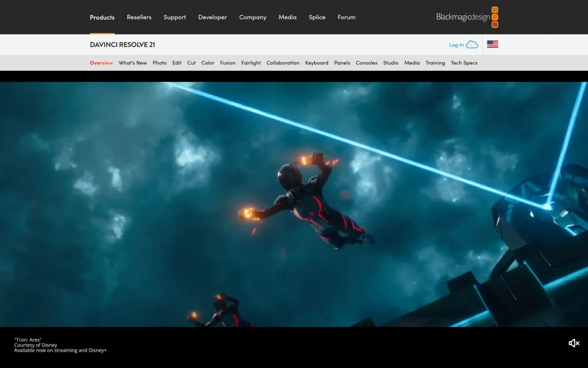Open the Training tab

(435, 63)
